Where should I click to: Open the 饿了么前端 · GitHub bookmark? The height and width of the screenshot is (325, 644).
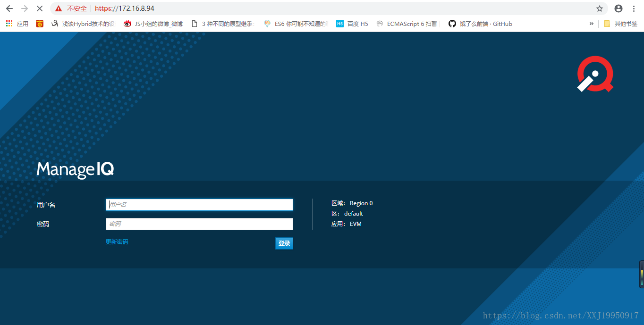click(480, 24)
